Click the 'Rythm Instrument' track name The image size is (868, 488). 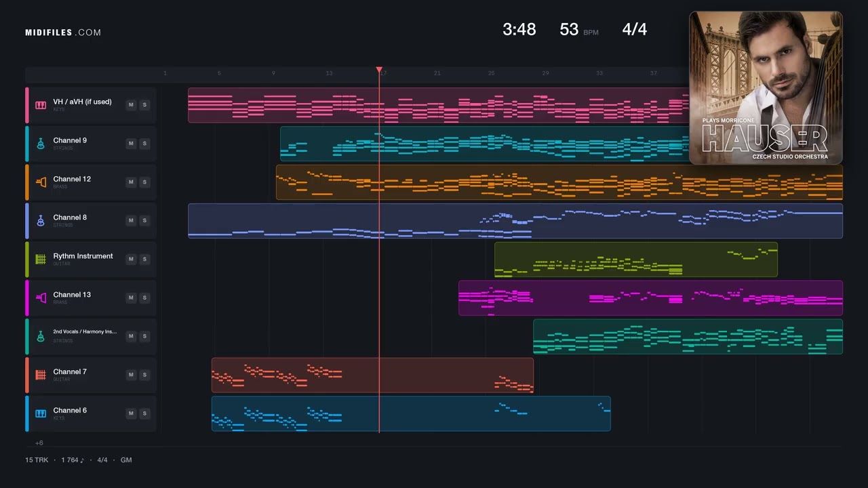pyautogui.click(x=83, y=256)
